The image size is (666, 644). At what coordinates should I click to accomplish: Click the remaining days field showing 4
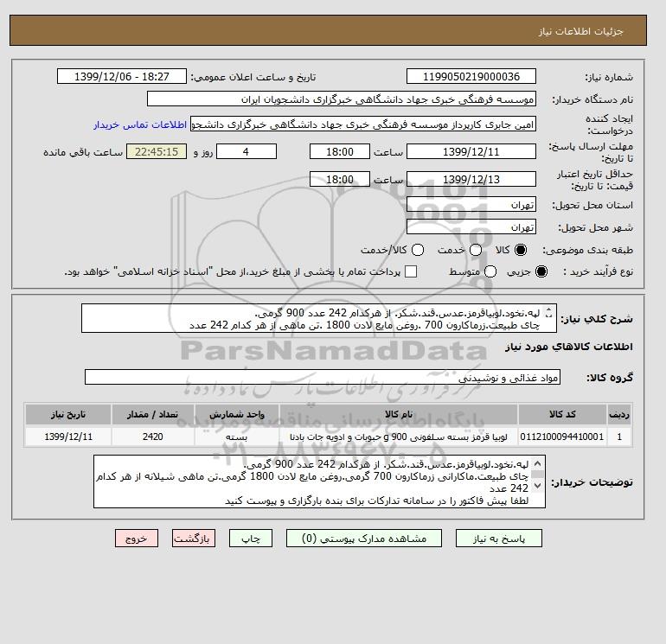(x=247, y=151)
